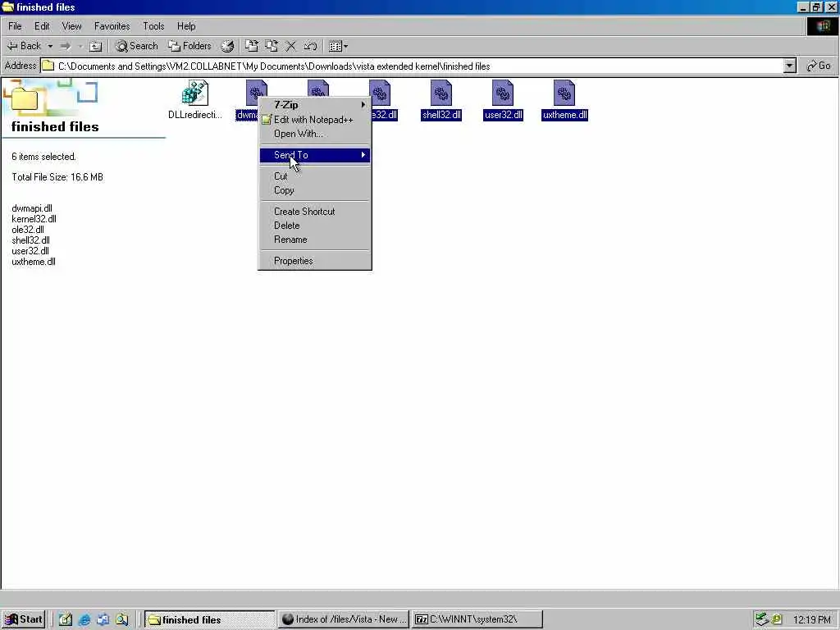Open the Help menu
The image size is (840, 630).
click(x=186, y=25)
